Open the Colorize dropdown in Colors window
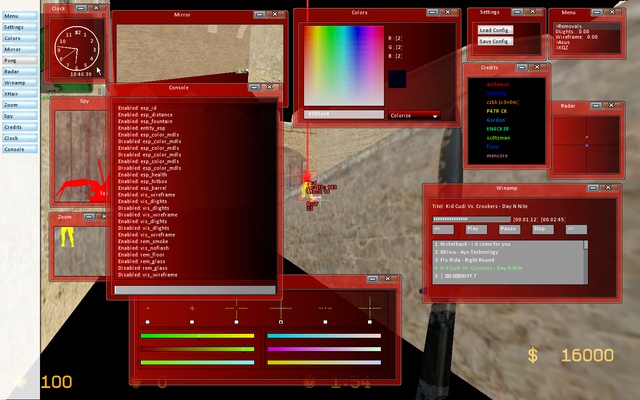Image resolution: width=640 pixels, height=400 pixels. pyautogui.click(x=414, y=116)
